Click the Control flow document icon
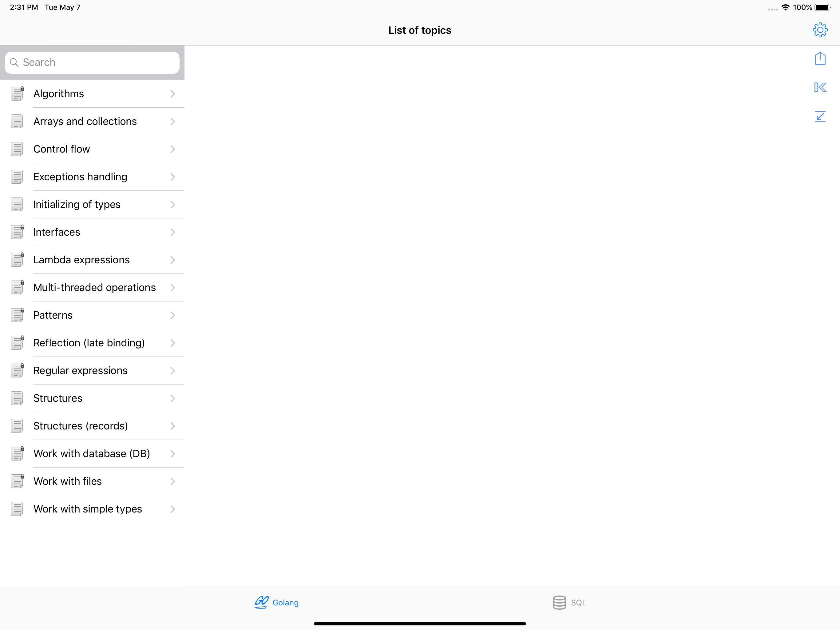Screen dimensions: 840x630 [x=17, y=149]
